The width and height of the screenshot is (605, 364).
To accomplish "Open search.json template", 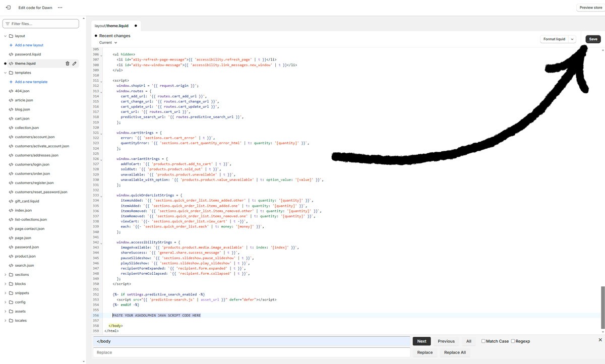I will 25,266.
